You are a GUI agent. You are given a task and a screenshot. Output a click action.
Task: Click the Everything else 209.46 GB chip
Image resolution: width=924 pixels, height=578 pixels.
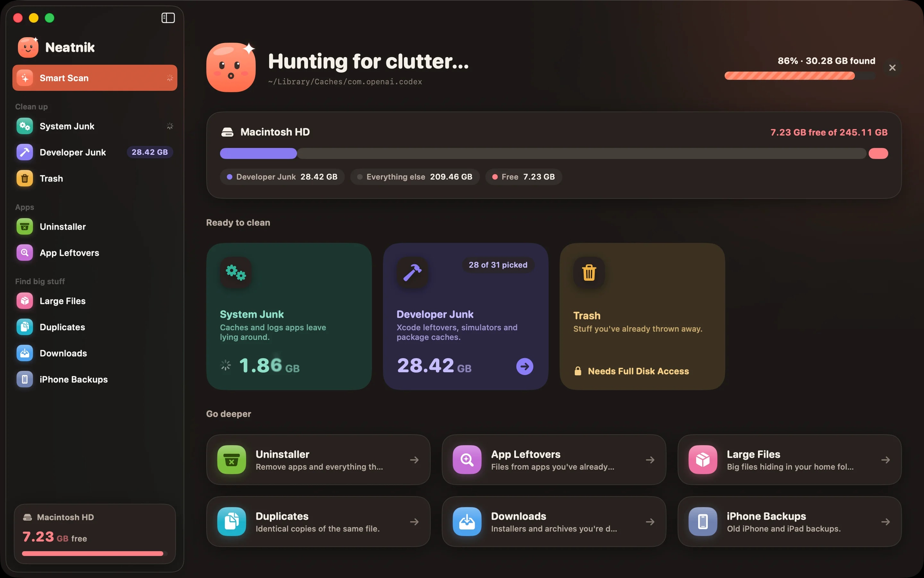click(415, 177)
